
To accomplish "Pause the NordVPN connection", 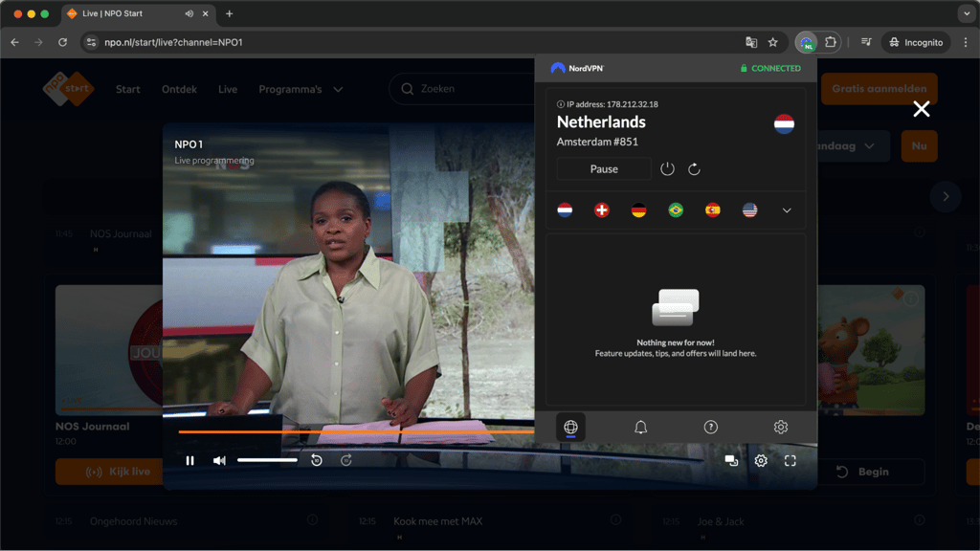I will pyautogui.click(x=604, y=168).
